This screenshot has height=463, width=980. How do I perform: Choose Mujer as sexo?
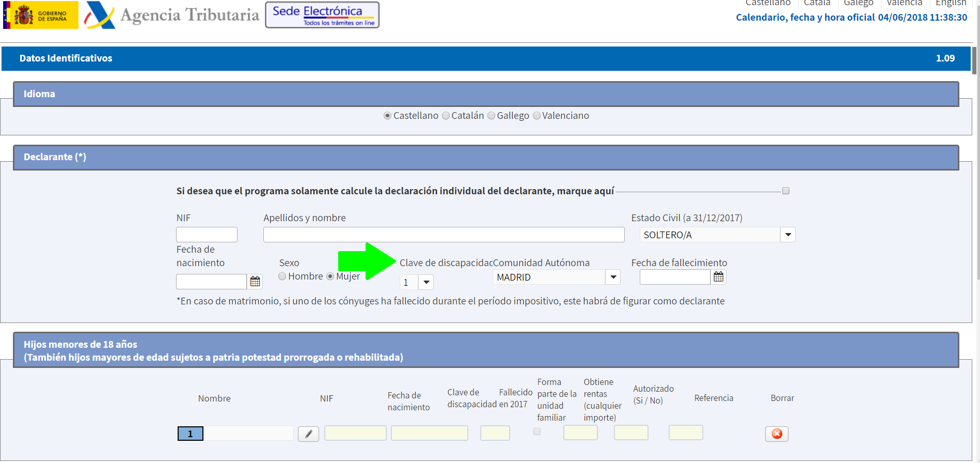point(330,276)
